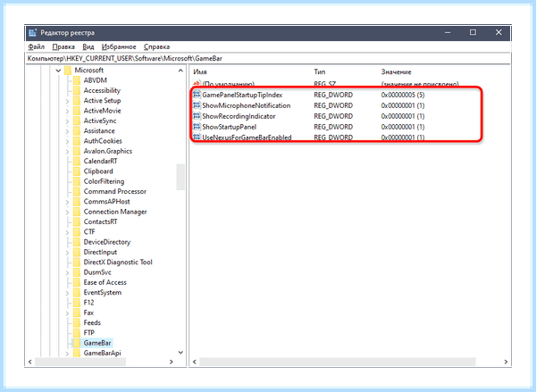Image resolution: width=536 pixels, height=392 pixels.
Task: Select the FTP folder icon
Action: pos(77,333)
